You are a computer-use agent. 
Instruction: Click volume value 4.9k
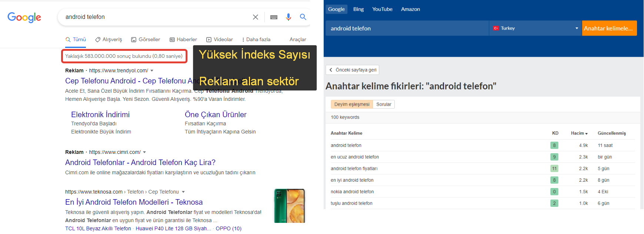coord(584,145)
